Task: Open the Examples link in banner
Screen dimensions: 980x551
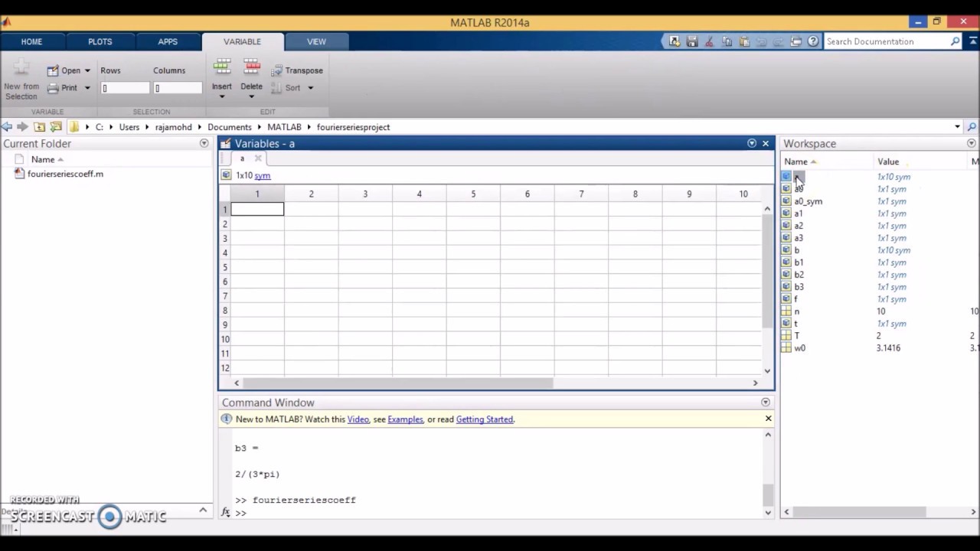Action: coord(405,419)
